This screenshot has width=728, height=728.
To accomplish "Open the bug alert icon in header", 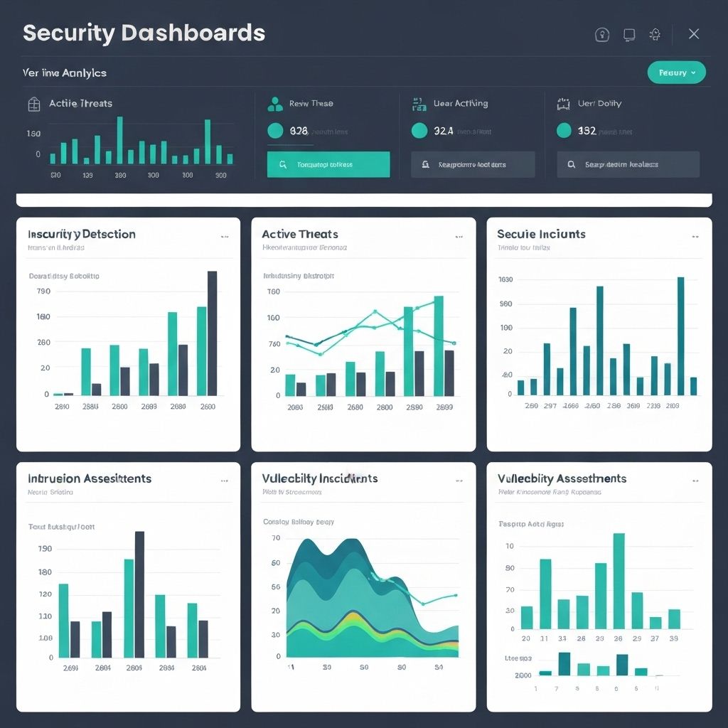I will coord(655,34).
